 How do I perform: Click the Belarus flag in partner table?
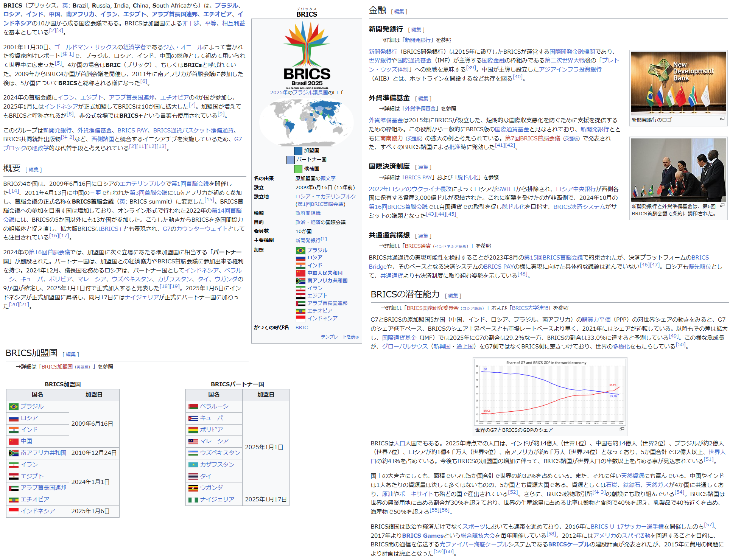pyautogui.click(x=193, y=407)
